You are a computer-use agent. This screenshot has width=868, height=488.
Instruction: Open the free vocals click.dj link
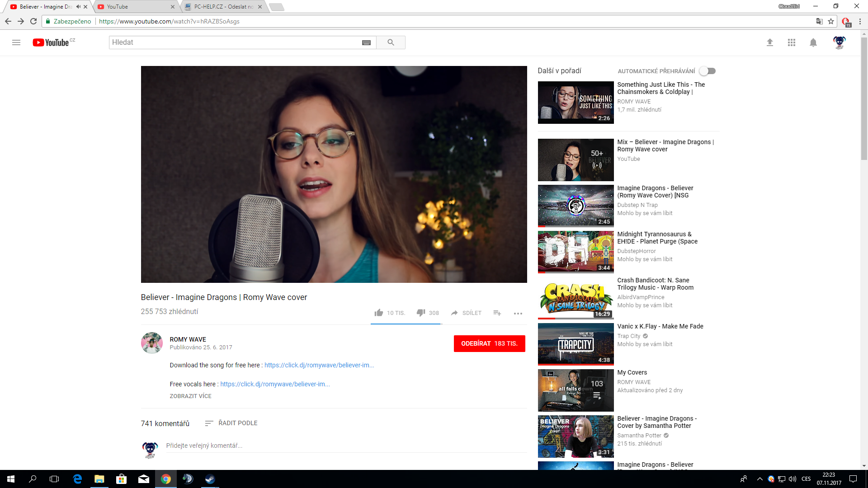point(275,384)
